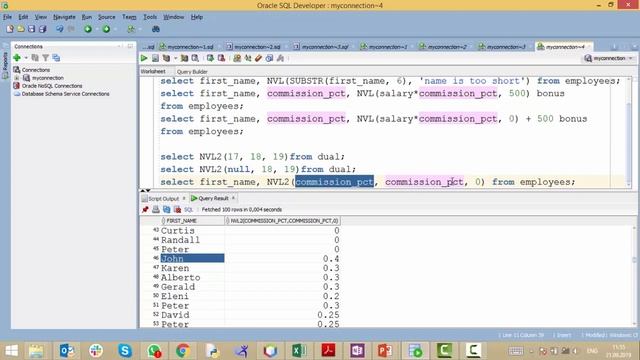Click the SQL History icon
This screenshot has width=640, height=360.
tap(269, 58)
